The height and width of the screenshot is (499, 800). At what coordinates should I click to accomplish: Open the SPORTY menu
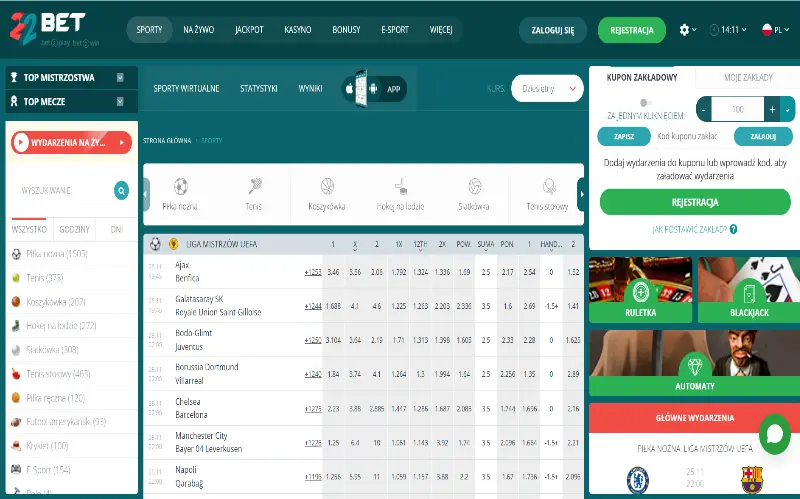pyautogui.click(x=149, y=30)
